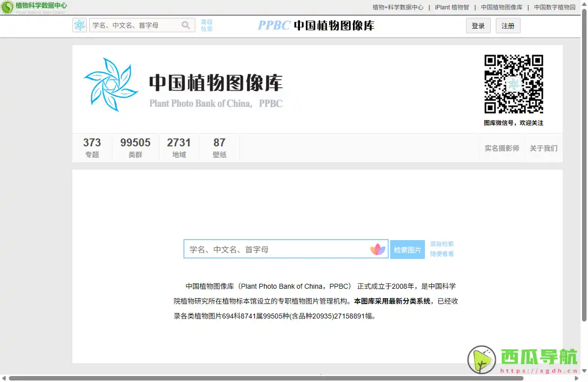Image resolution: width=588 pixels, height=382 pixels.
Task: Click the scroll up arrow
Action: coord(584,3)
